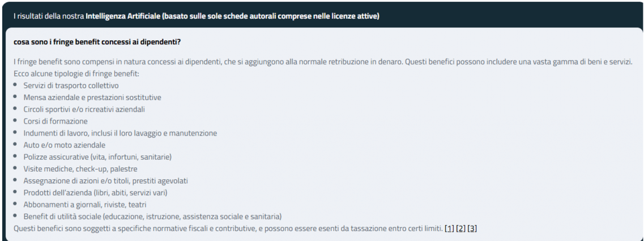The image size is (644, 241).
Task: Click the 'Benefit di utilità sociale' list item
Action: 152,217
